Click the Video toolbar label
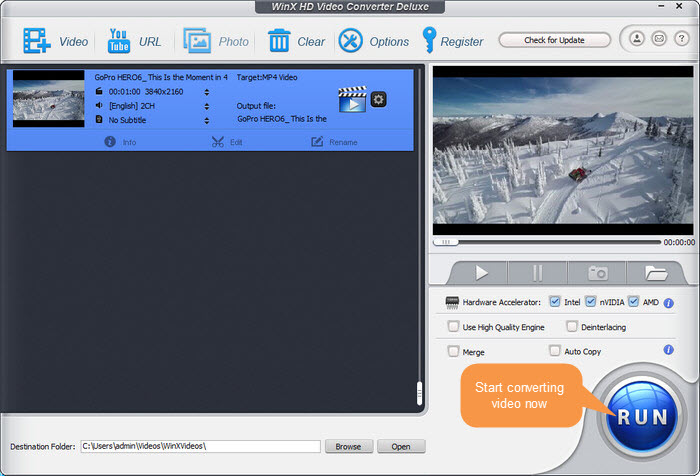This screenshot has width=700, height=476. click(74, 42)
